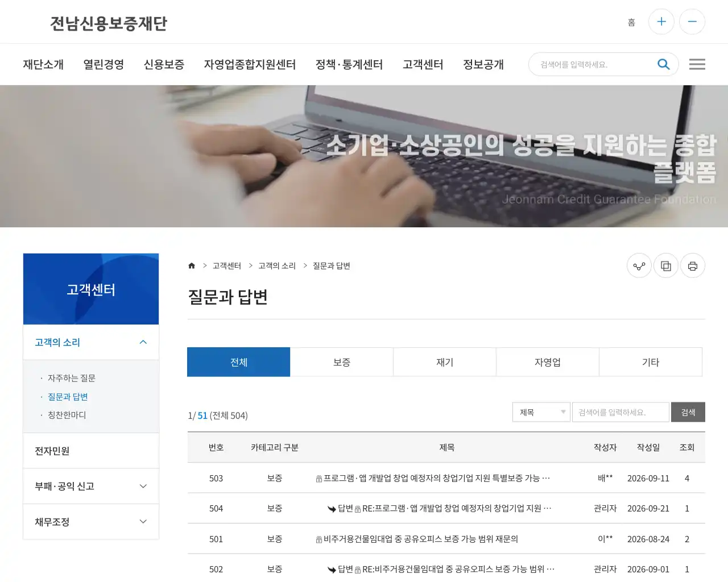The image size is (728, 582).
Task: Open the 제목 search type dropdown
Action: [x=541, y=412]
